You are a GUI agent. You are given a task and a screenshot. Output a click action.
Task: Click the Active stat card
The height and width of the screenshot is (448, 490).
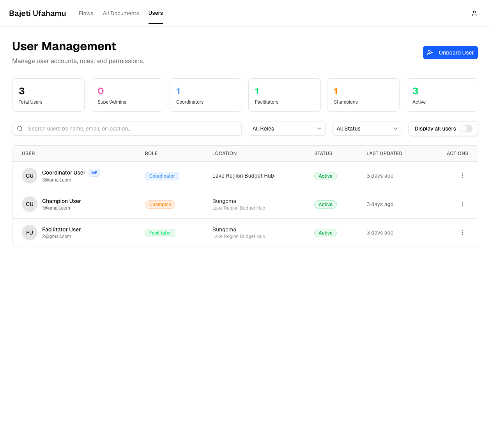coord(442,95)
